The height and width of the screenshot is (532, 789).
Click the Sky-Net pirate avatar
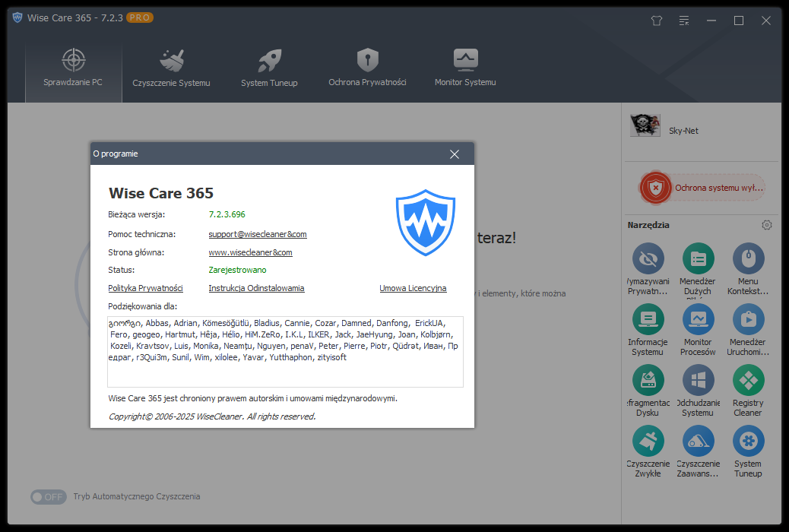pyautogui.click(x=645, y=126)
